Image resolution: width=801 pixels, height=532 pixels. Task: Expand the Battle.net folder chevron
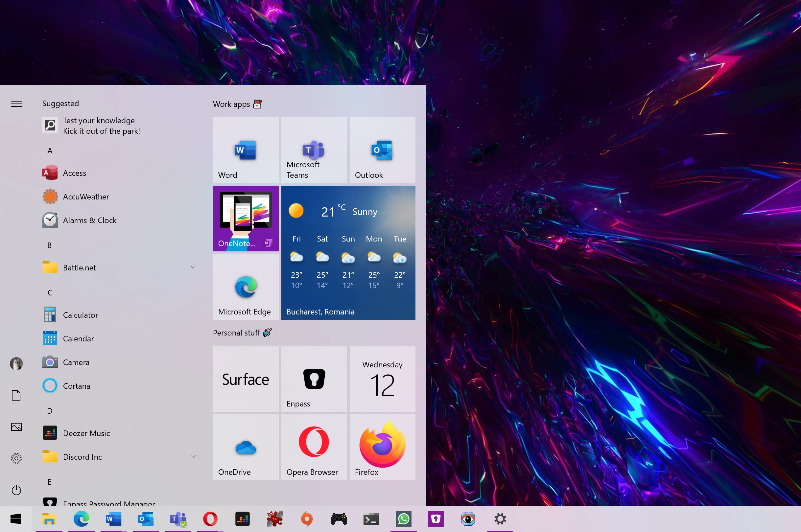(193, 267)
